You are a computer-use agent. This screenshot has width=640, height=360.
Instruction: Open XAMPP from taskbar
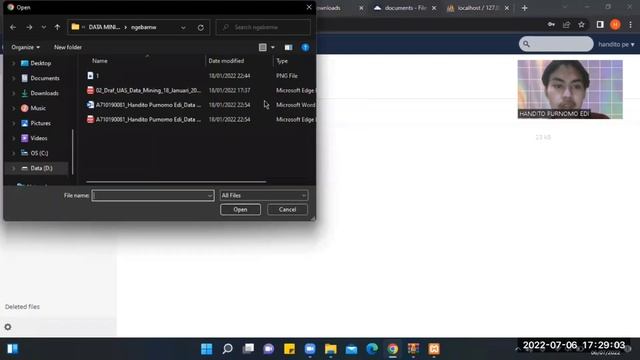click(x=434, y=349)
